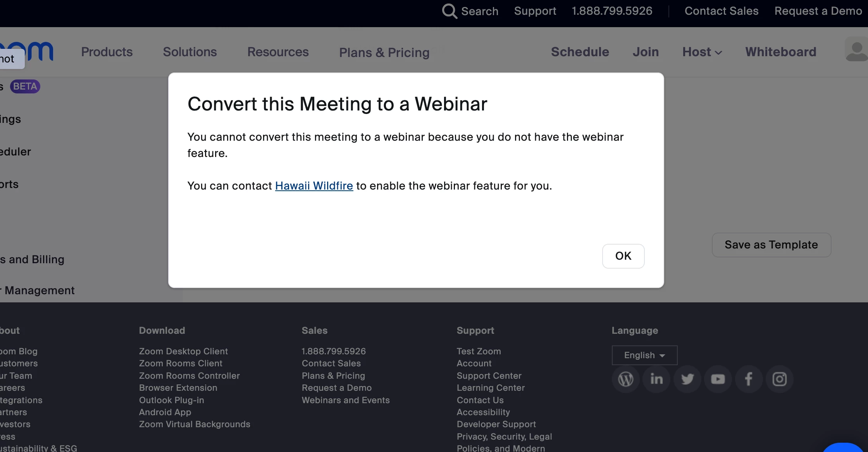Open the WordPress blog icon
Viewport: 868px width, 452px height.
pos(625,379)
